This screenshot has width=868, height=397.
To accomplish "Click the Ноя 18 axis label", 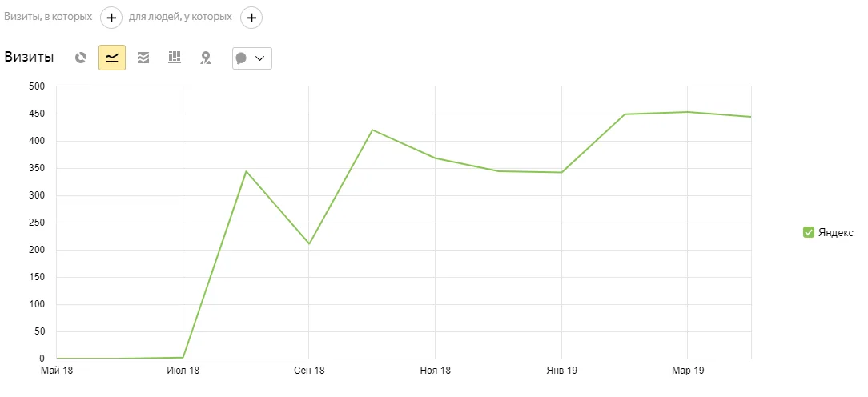I will coord(435,371).
